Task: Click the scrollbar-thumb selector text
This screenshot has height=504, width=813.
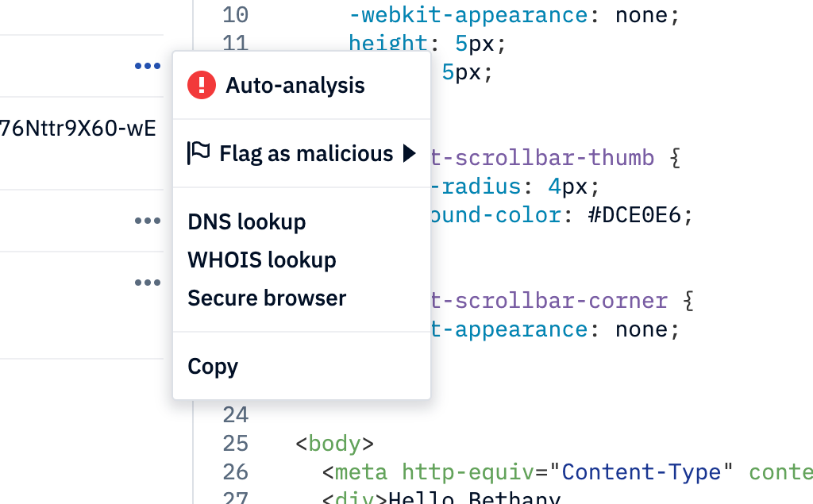Action: coord(542,158)
